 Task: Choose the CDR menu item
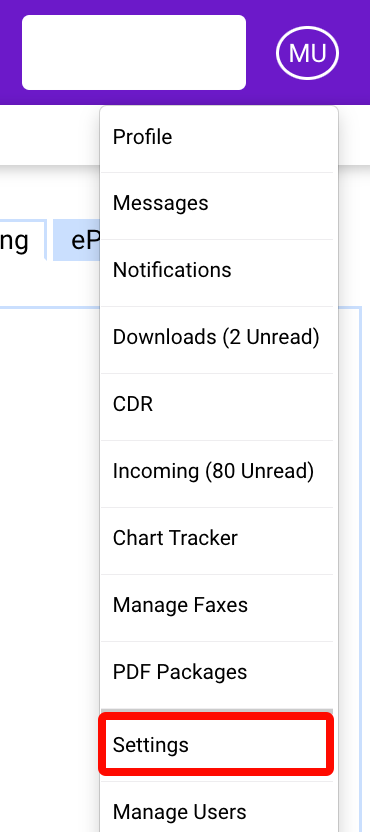pos(217,404)
